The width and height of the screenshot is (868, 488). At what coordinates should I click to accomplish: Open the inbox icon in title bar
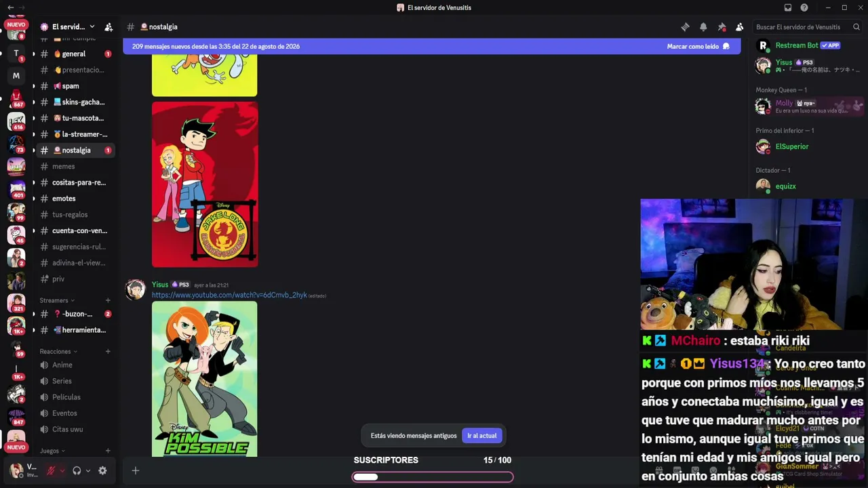click(x=788, y=7)
